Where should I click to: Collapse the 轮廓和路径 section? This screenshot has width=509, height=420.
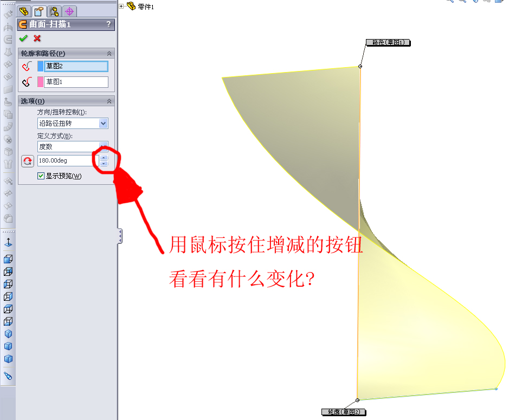point(109,54)
